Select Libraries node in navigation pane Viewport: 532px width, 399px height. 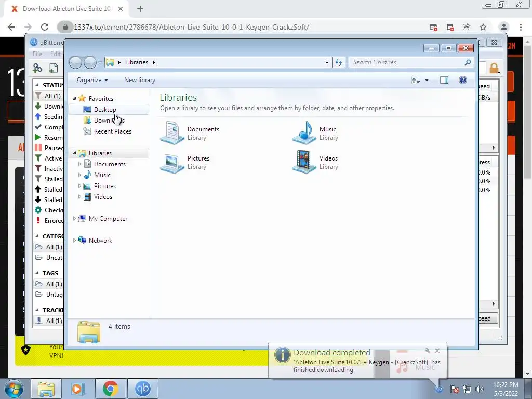click(100, 153)
